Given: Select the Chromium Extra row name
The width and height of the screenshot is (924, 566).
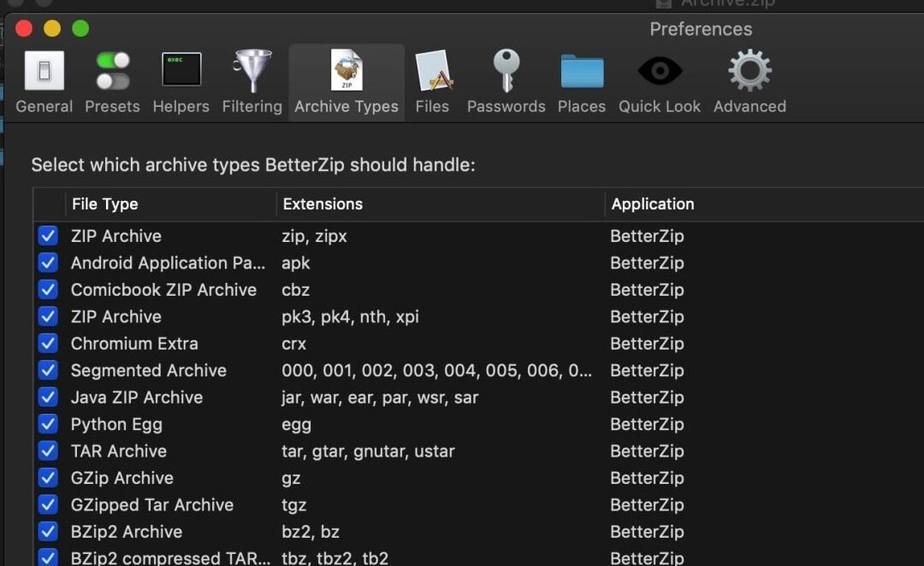Looking at the screenshot, I should [134, 344].
